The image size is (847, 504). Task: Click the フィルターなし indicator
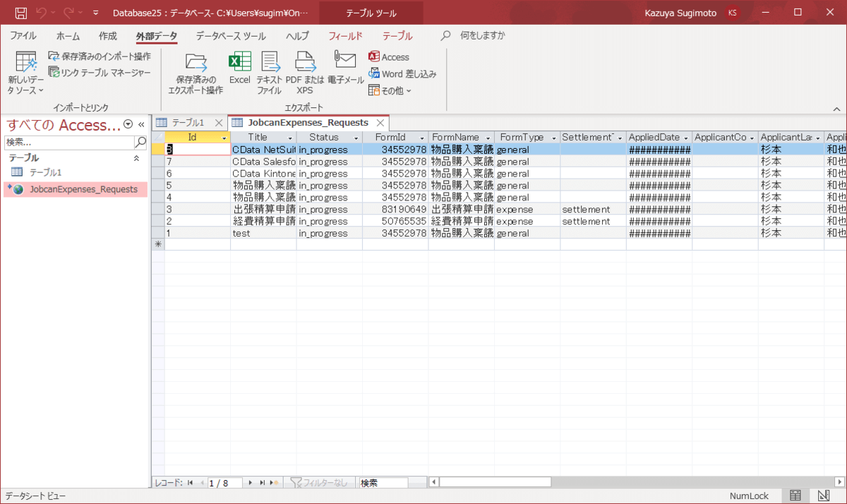pos(320,483)
